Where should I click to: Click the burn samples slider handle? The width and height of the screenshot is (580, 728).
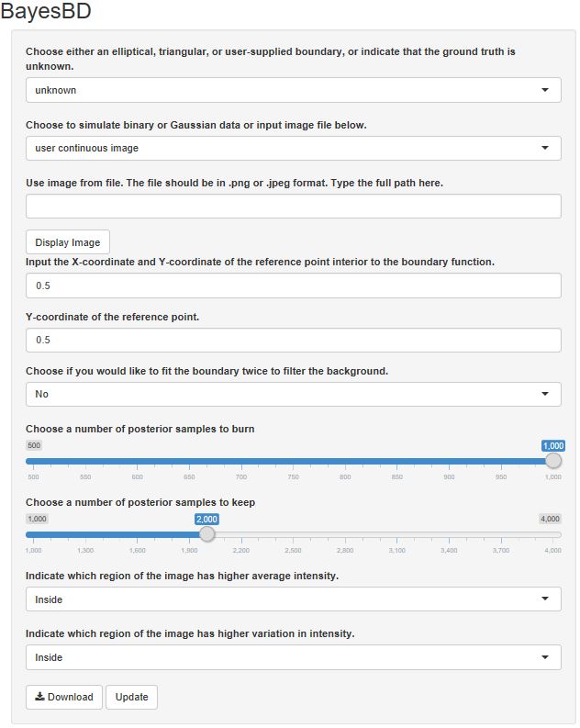(552, 462)
